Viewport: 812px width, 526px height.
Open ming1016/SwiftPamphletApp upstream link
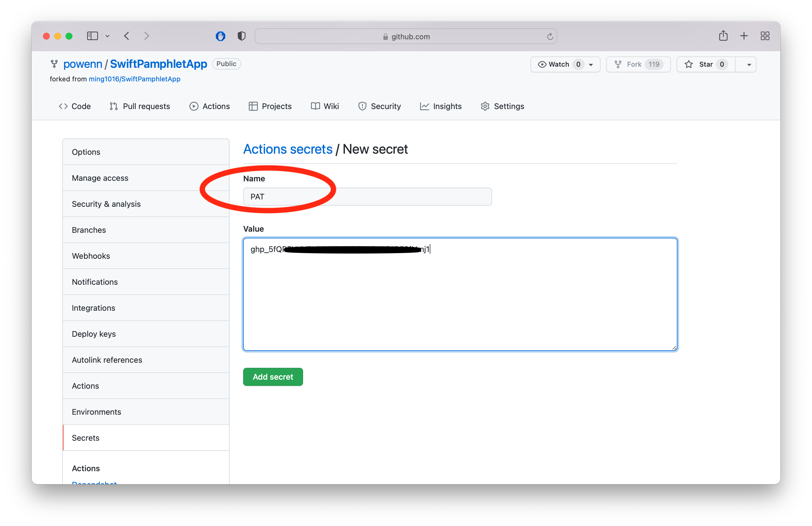coord(134,79)
